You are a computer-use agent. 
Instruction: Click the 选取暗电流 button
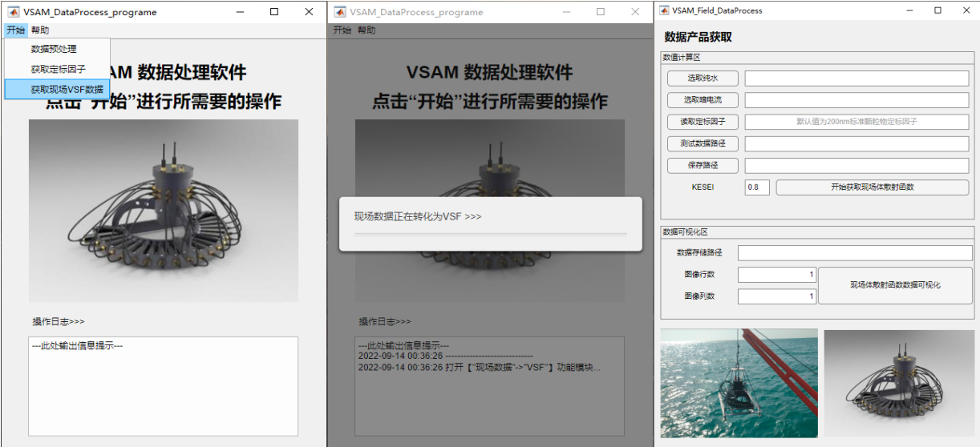click(x=703, y=100)
